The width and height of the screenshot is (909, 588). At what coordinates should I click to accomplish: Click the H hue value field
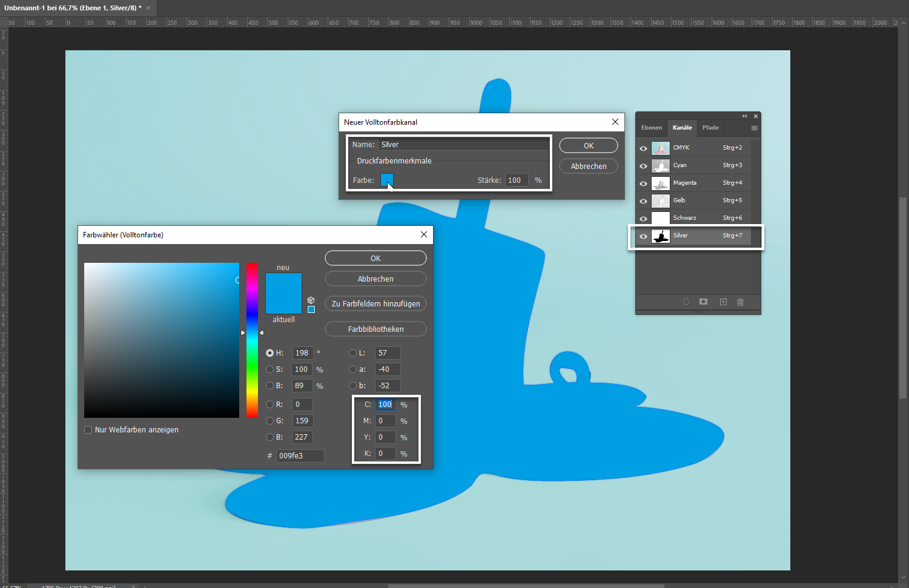click(x=302, y=353)
